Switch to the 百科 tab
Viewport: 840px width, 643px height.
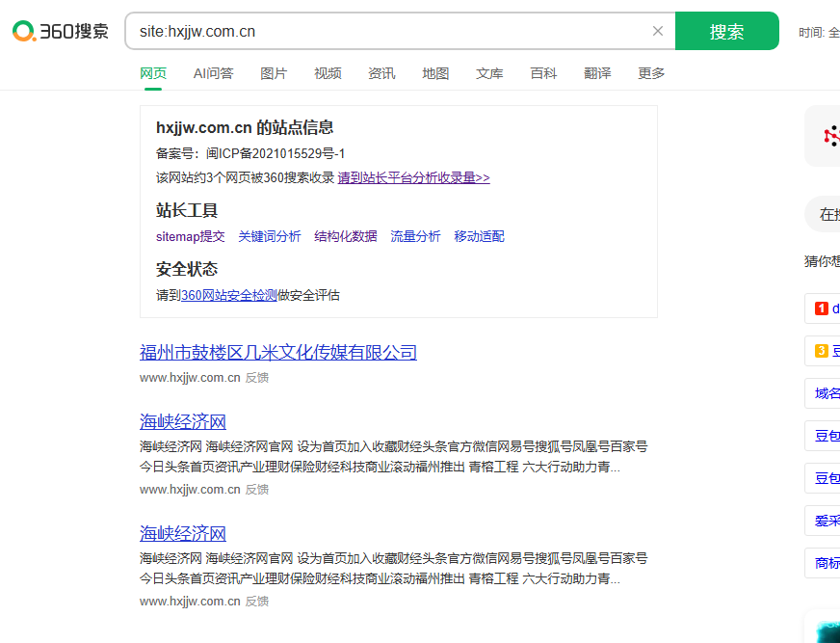click(543, 73)
